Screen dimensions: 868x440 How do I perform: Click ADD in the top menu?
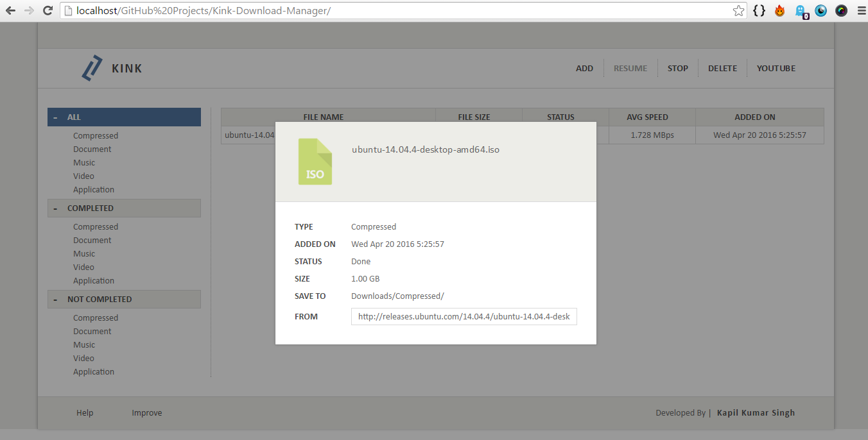[584, 68]
